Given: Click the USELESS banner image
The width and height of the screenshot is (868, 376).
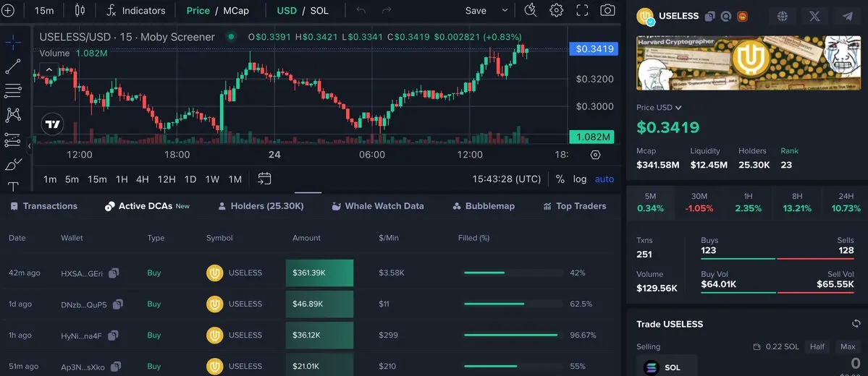Looking at the screenshot, I should pos(749,63).
